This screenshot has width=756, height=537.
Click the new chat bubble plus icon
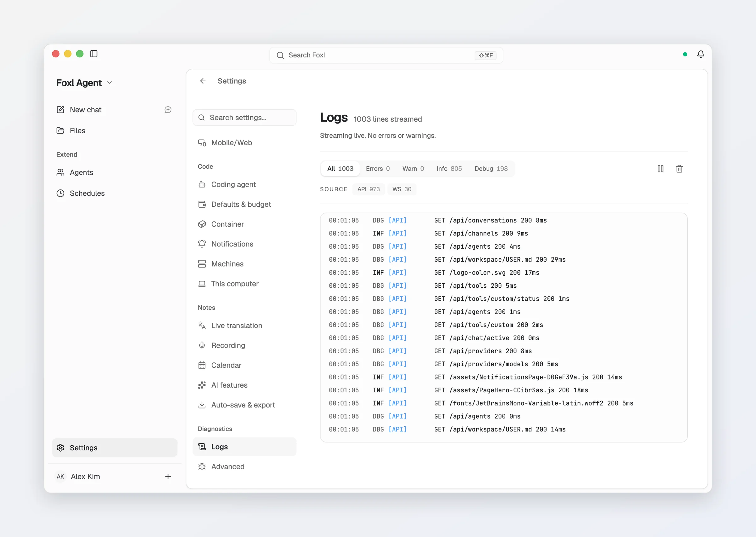click(x=168, y=110)
